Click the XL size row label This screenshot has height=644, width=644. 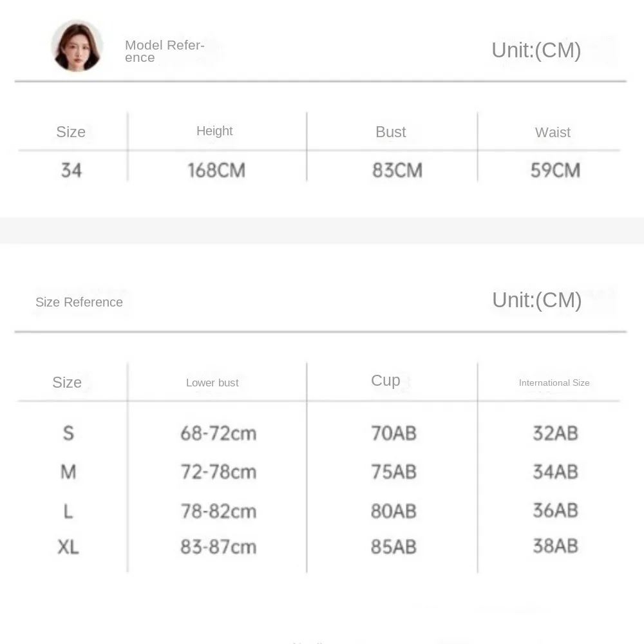(68, 547)
